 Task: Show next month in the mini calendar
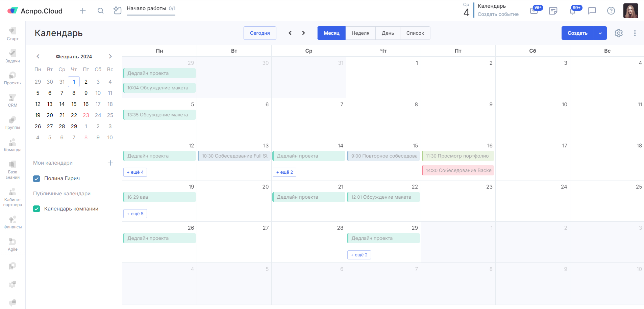110,56
